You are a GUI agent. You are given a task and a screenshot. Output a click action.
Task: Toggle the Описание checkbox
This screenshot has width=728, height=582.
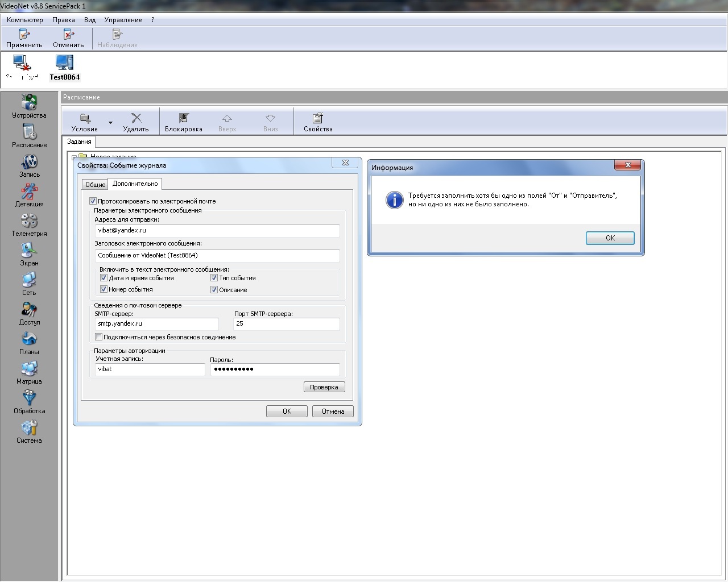[214, 290]
